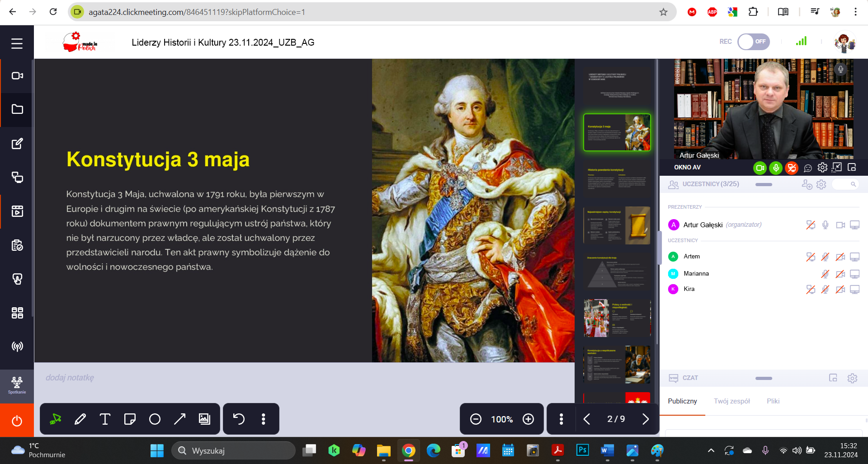Click the invite participant icon
This screenshot has height=464, width=868.
coord(807,184)
